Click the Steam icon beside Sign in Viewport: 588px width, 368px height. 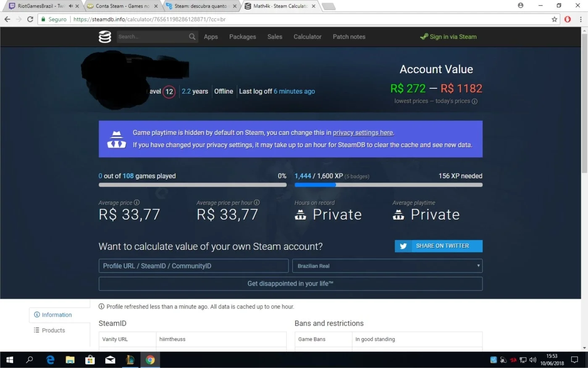[424, 37]
